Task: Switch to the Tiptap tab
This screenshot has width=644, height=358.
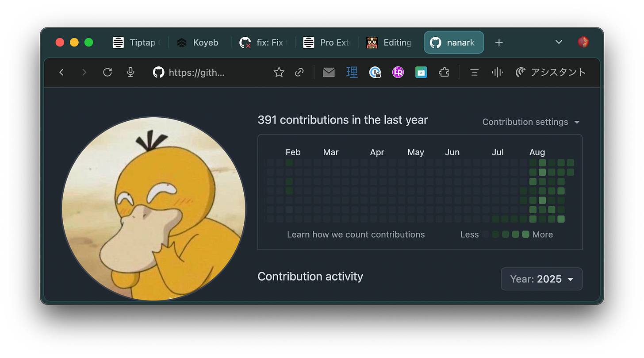Action: point(137,42)
